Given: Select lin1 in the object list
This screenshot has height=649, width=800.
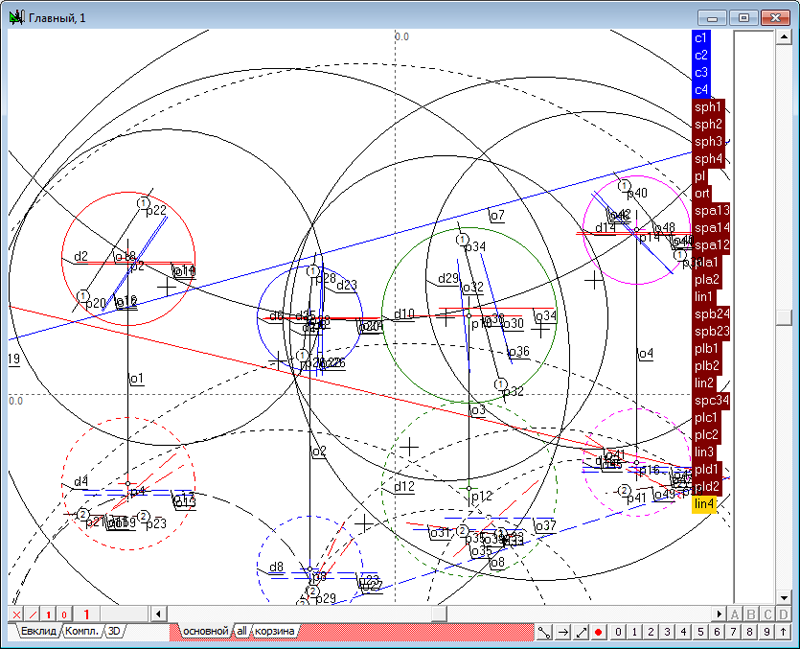Looking at the screenshot, I should pos(704,297).
